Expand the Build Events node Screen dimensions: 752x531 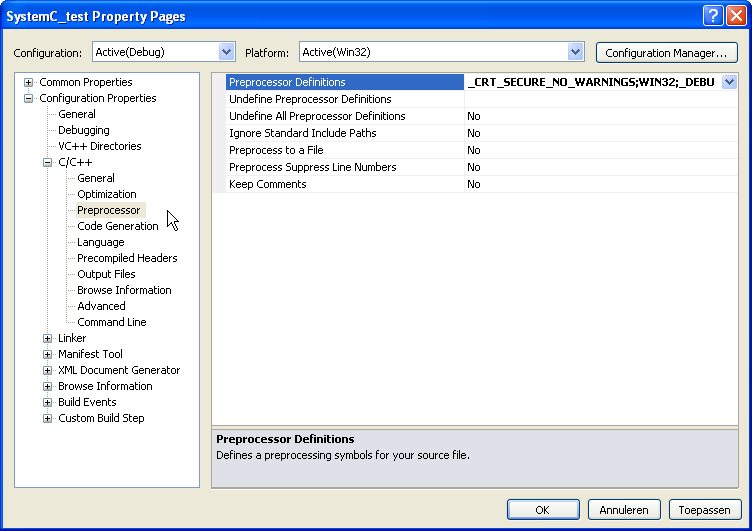click(47, 402)
